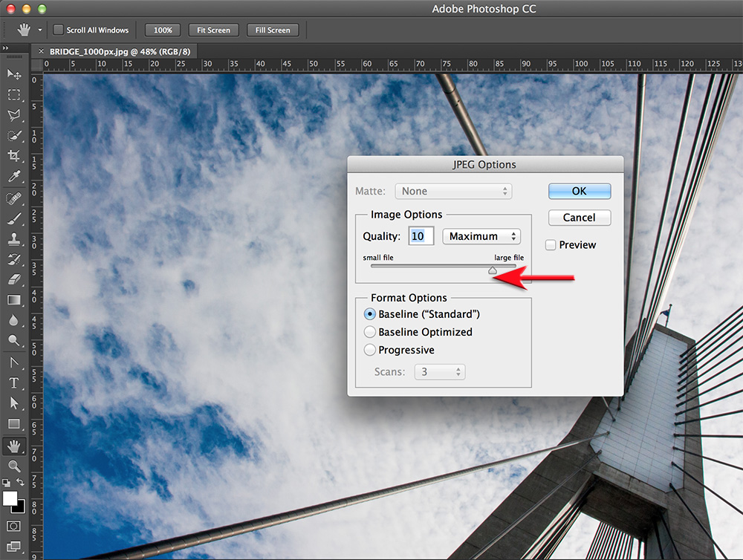The width and height of the screenshot is (743, 560).
Task: Select the Eraser tool
Action: (x=15, y=280)
